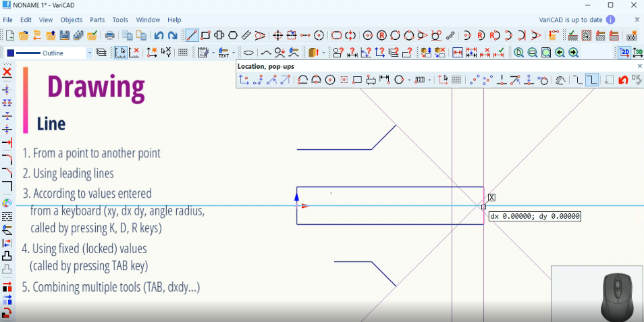
Task: Expand the TEXT tool dropdown arrow
Action: click(234, 53)
